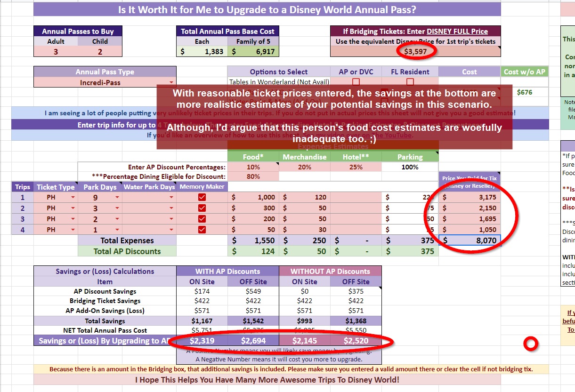Toggle the trip 4 Memory Maker checkbox

[x=202, y=230]
